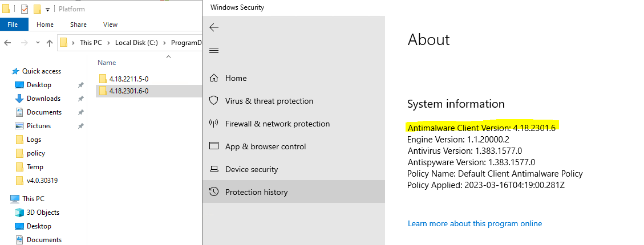Image resolution: width=644 pixels, height=245 pixels.
Task: Click Antispyware Version 1.383.1577.0 line
Action: [471, 162]
